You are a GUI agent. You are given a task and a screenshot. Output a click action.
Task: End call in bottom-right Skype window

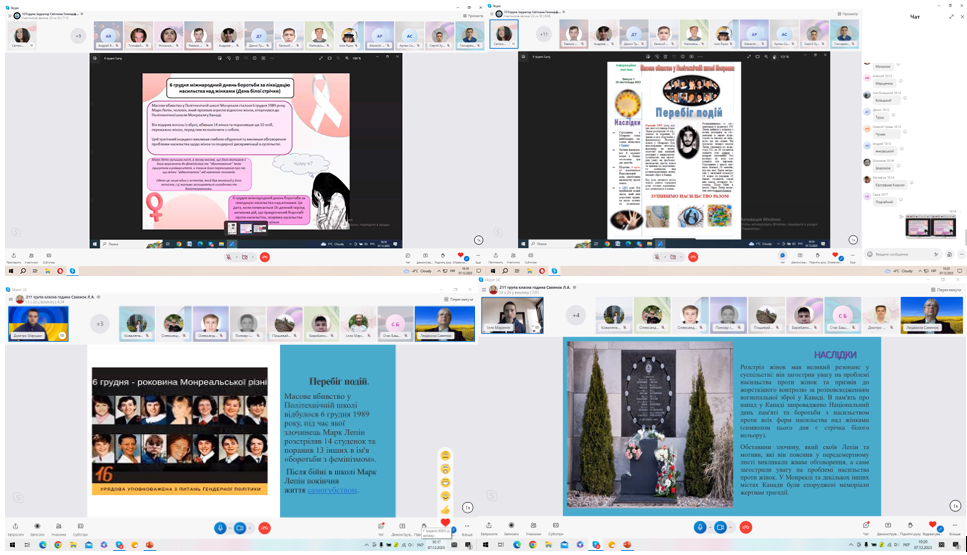tap(746, 527)
